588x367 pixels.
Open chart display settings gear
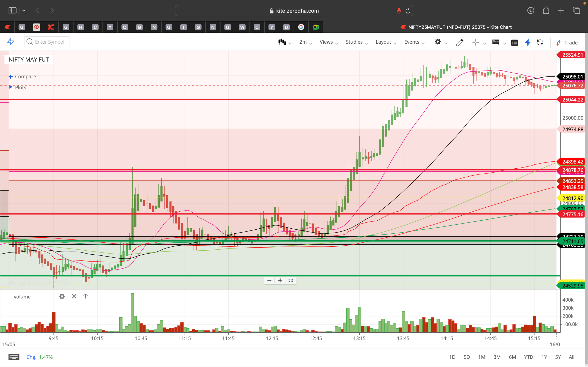tap(438, 42)
